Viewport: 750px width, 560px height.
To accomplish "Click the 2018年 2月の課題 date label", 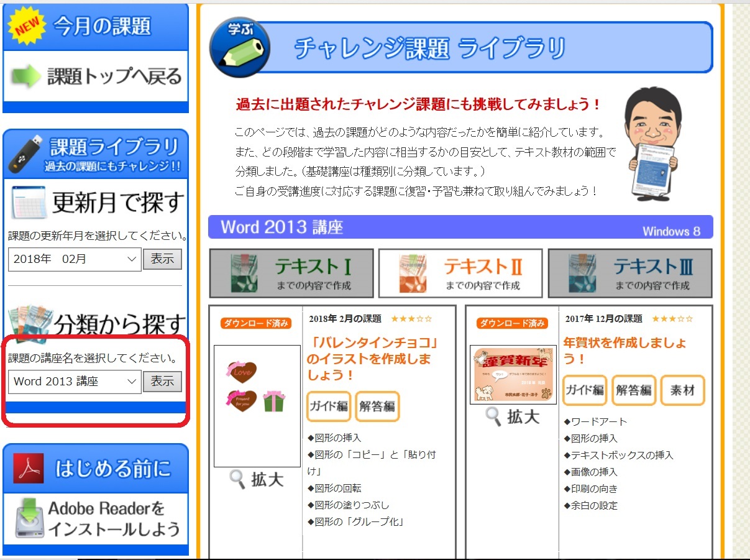I will click(x=345, y=319).
